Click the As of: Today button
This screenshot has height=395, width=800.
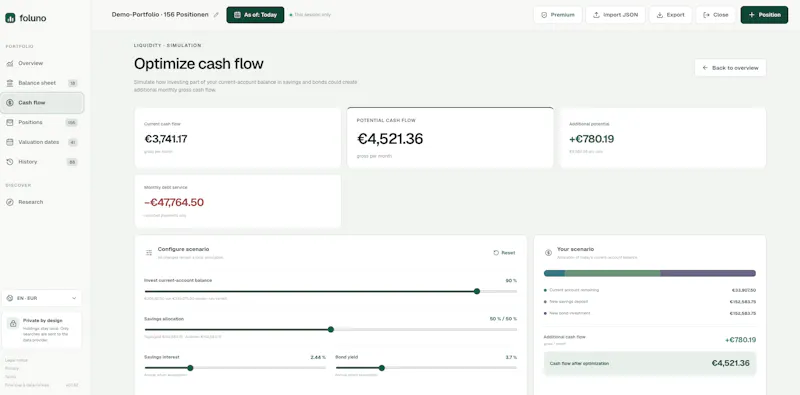tap(255, 15)
